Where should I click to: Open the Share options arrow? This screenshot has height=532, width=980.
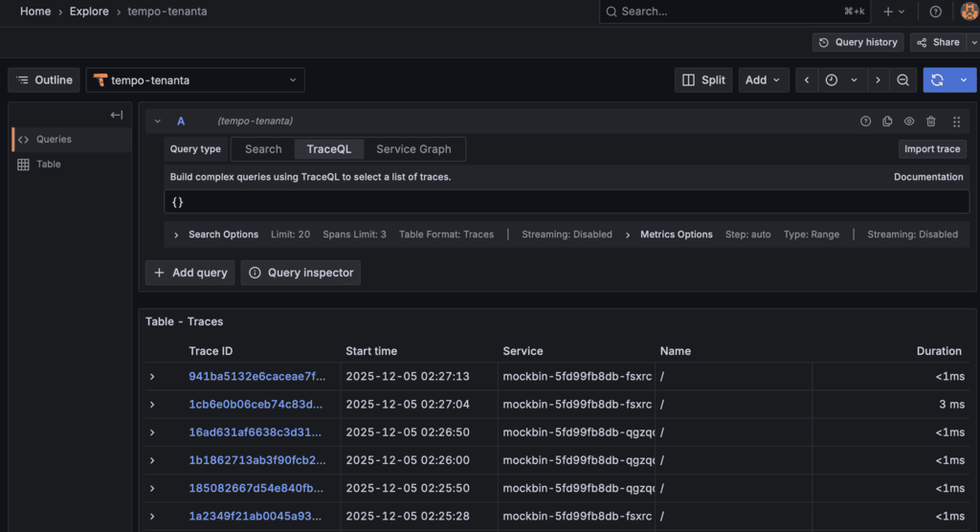pyautogui.click(x=973, y=42)
